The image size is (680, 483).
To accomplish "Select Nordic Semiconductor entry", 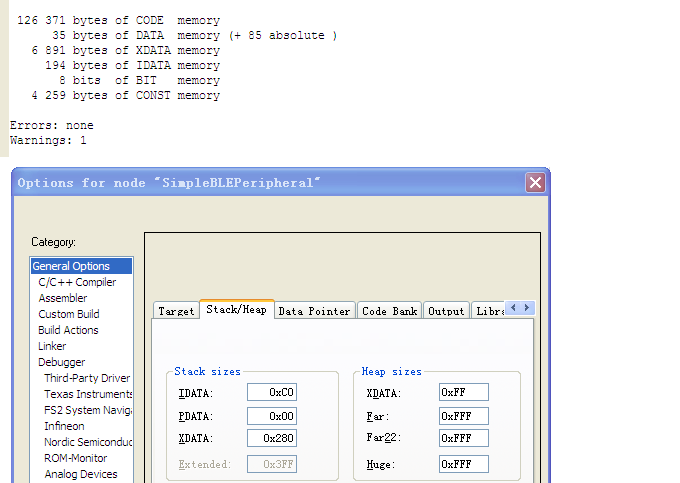I will point(88,442).
